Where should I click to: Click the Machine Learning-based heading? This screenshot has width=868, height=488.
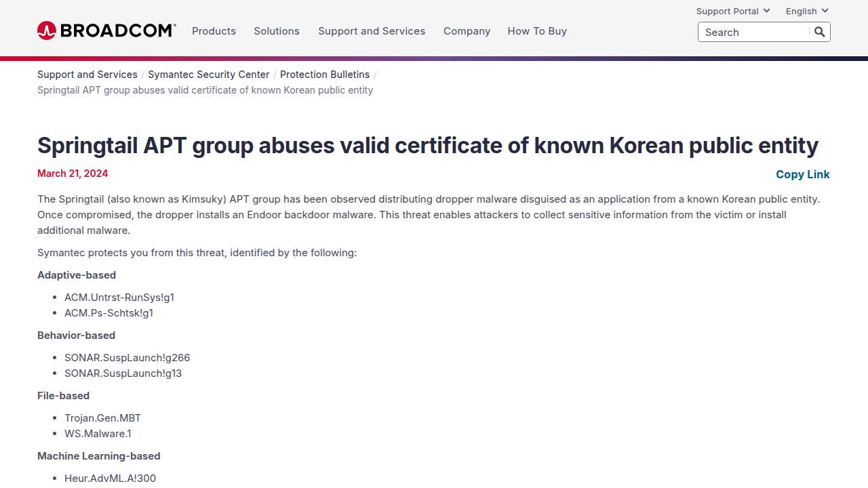click(x=99, y=456)
